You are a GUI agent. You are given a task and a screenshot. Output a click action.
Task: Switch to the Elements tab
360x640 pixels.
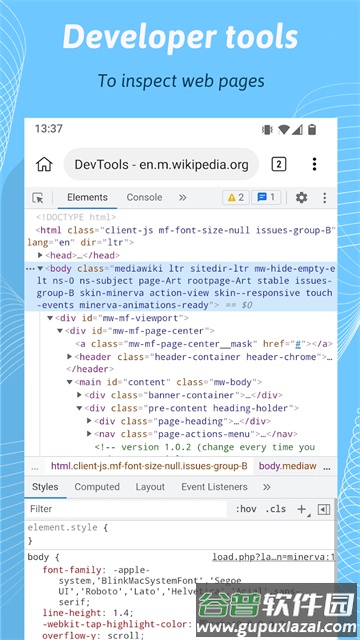click(87, 198)
